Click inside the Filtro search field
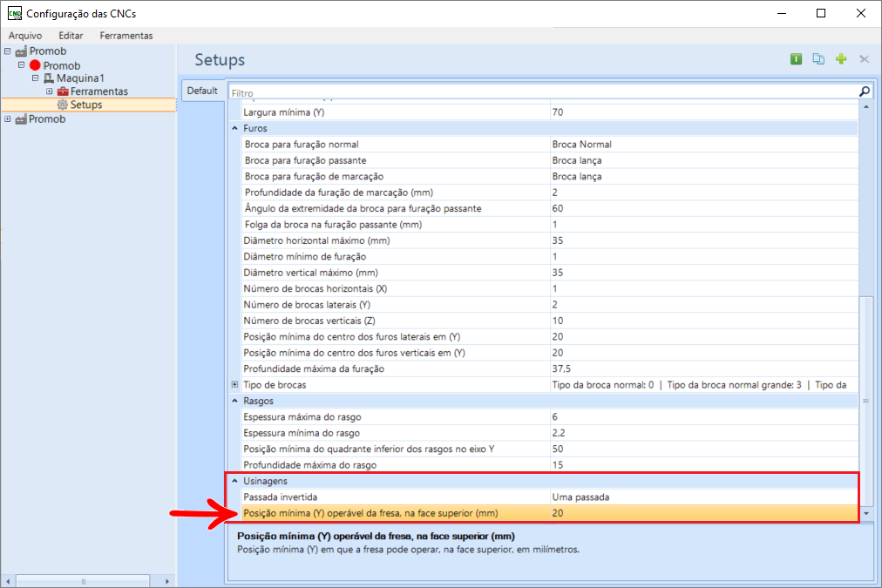 pos(543,92)
